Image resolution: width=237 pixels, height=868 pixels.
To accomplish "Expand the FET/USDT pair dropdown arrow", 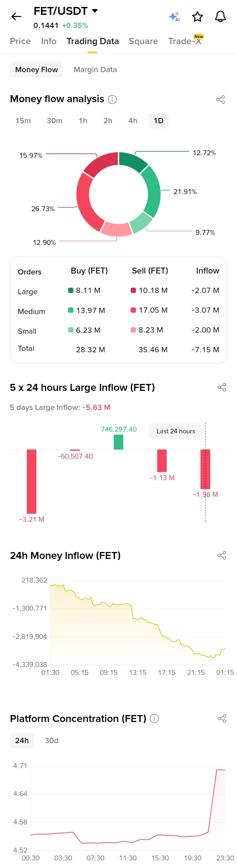I will (95, 11).
